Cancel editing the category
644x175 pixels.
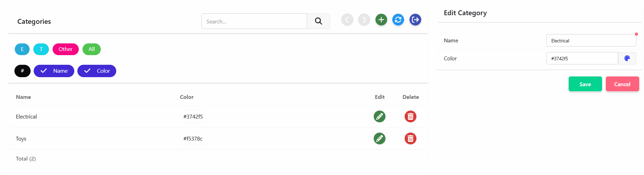click(622, 84)
